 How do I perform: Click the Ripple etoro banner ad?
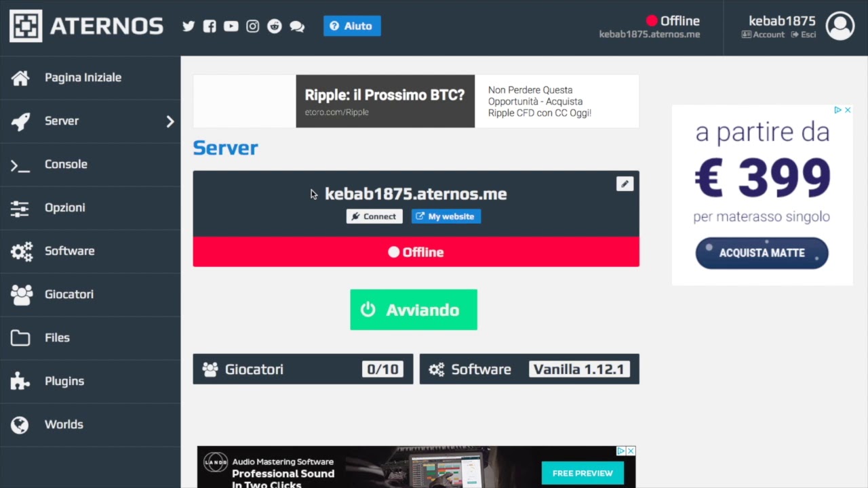[416, 101]
